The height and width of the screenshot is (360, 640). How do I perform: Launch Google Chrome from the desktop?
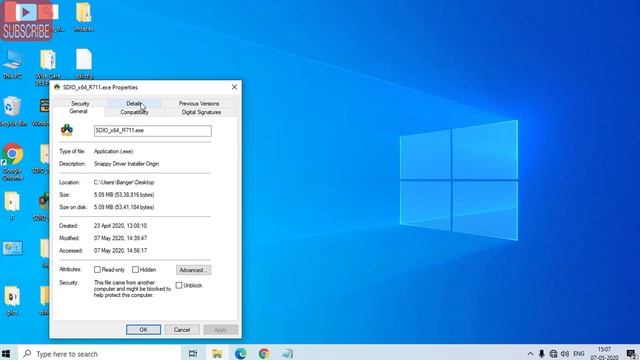12,162
